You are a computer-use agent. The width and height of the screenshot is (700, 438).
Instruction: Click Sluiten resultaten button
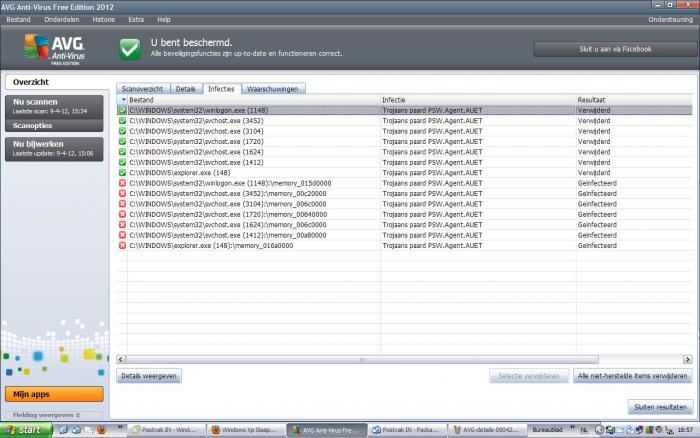click(x=661, y=407)
